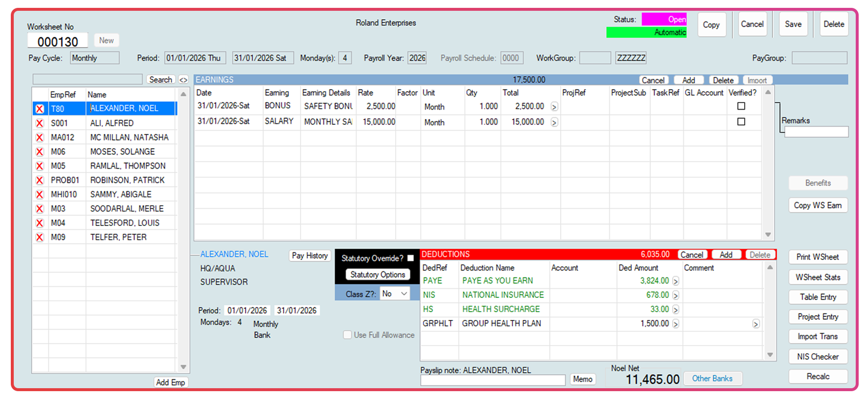This screenshot has width=868, height=399.
Task: Click the red X icon for T80 Alexander
Action: point(40,109)
